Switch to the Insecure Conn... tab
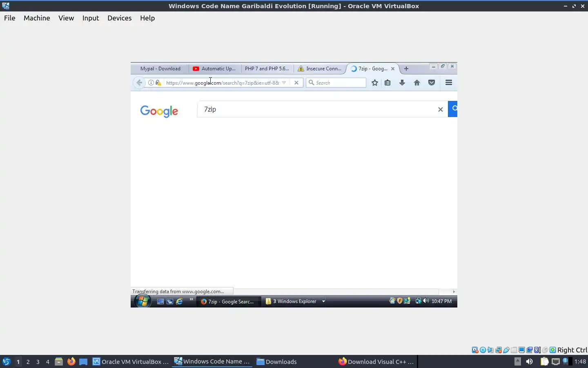This screenshot has width=588, height=368. tap(320, 69)
